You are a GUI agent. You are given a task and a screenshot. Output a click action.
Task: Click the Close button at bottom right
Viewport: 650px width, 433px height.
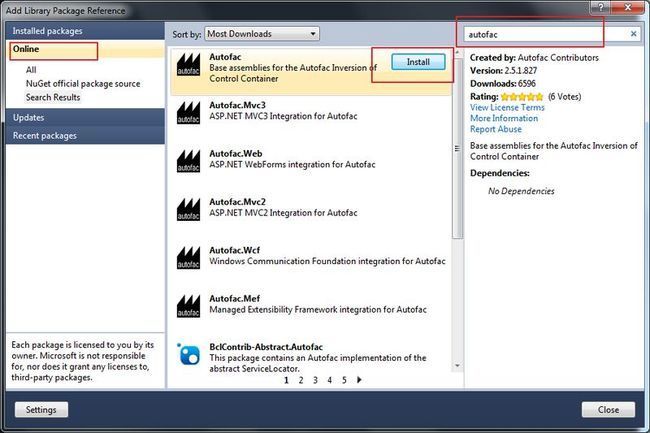click(x=608, y=410)
